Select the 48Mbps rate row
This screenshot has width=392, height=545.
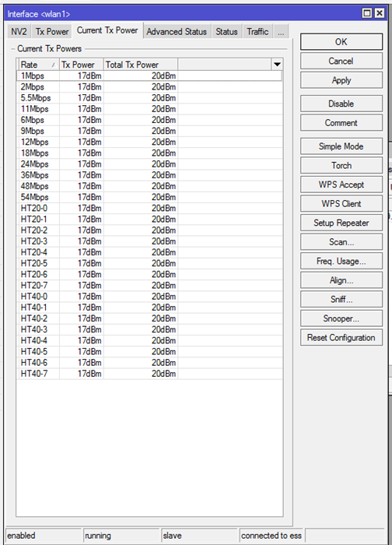(149, 186)
